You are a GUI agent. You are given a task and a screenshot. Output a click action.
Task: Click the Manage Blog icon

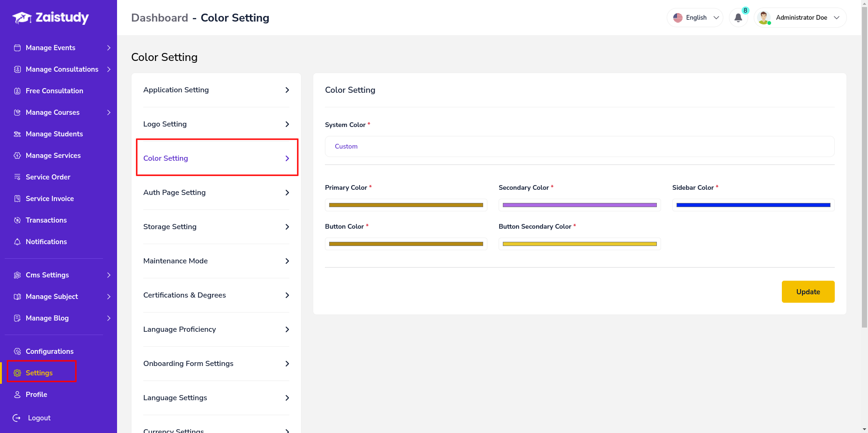[17, 318]
